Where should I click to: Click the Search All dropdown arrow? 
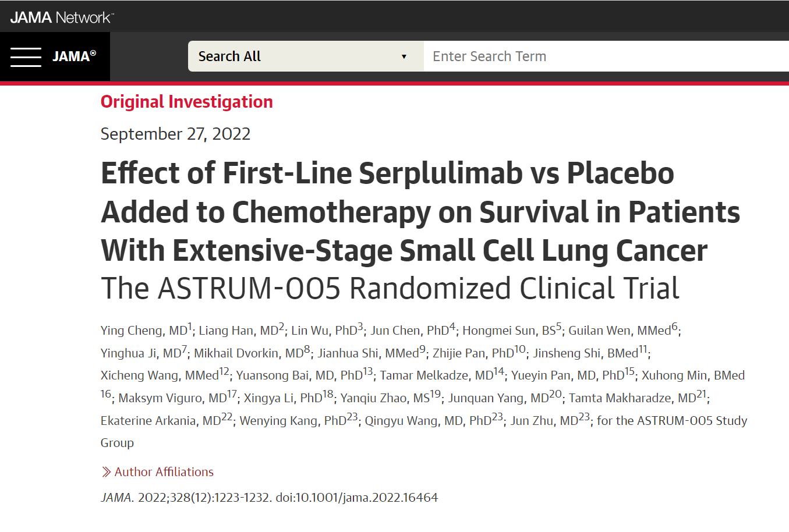point(404,57)
